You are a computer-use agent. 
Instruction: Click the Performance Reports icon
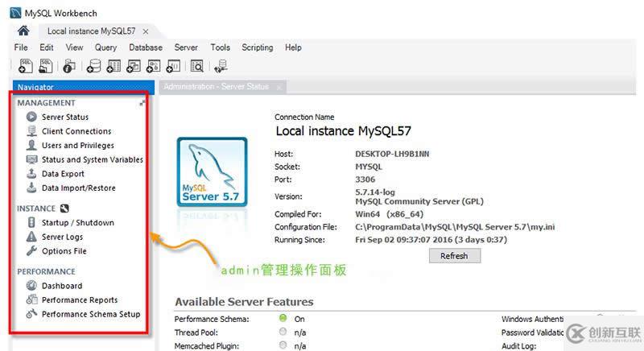(31, 299)
